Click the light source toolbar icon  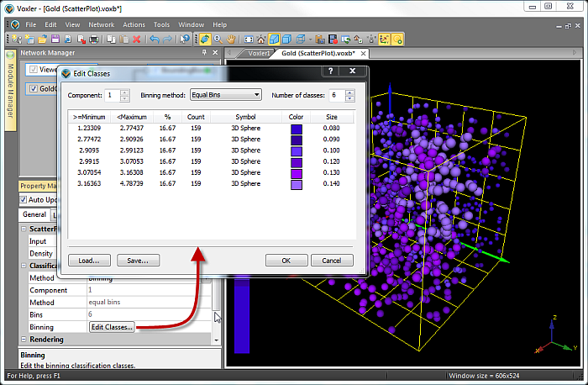click(397, 39)
